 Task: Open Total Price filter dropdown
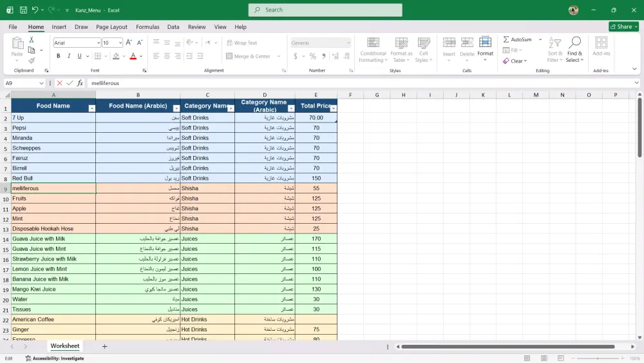pyautogui.click(x=333, y=108)
